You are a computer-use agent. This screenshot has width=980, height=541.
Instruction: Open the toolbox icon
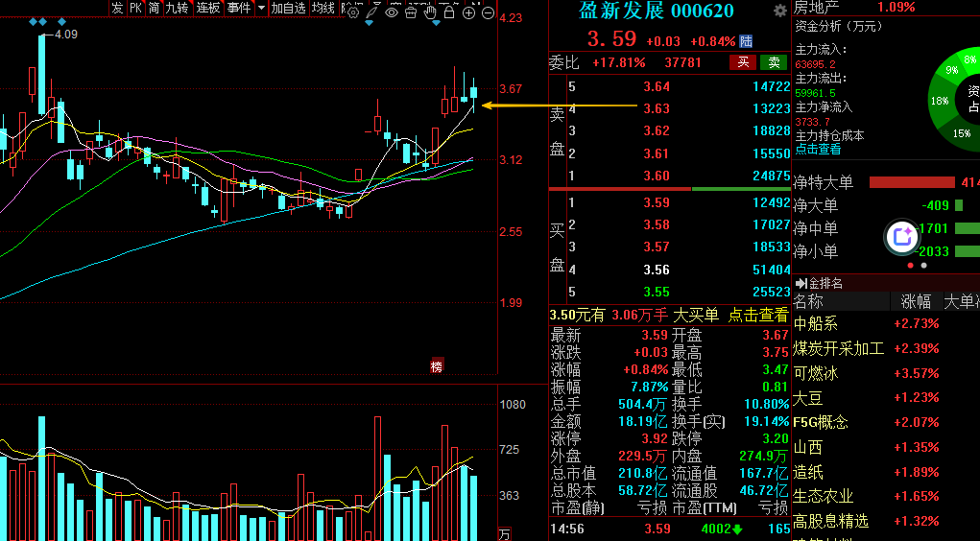[x=411, y=12]
